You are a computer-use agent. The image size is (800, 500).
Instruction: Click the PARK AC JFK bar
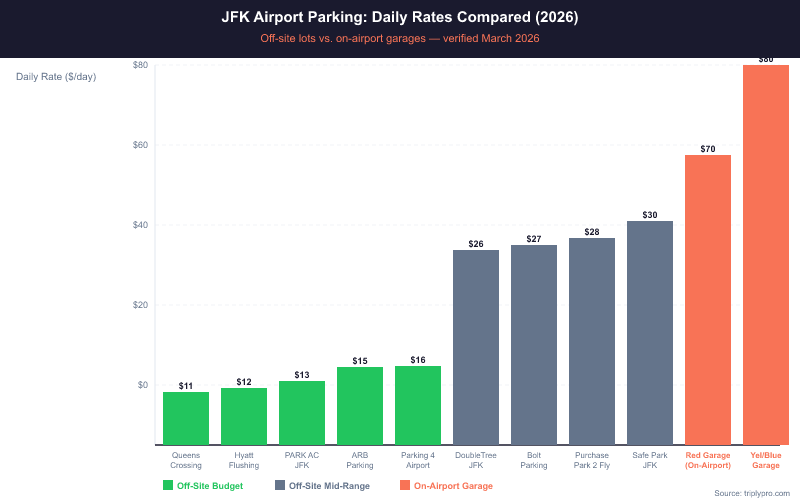click(x=302, y=412)
